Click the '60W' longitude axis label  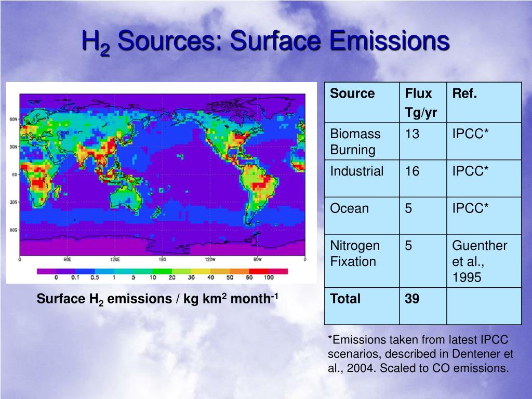point(258,260)
